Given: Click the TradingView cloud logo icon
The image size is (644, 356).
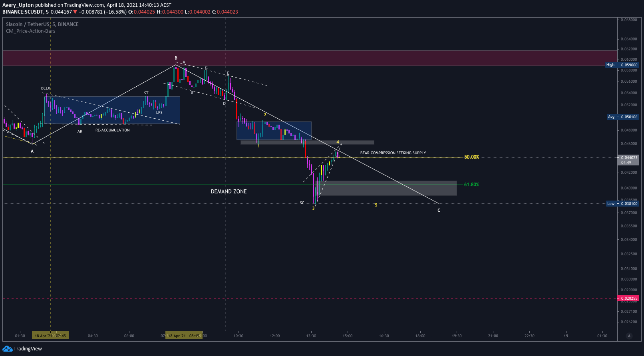Looking at the screenshot, I should pyautogui.click(x=7, y=349).
